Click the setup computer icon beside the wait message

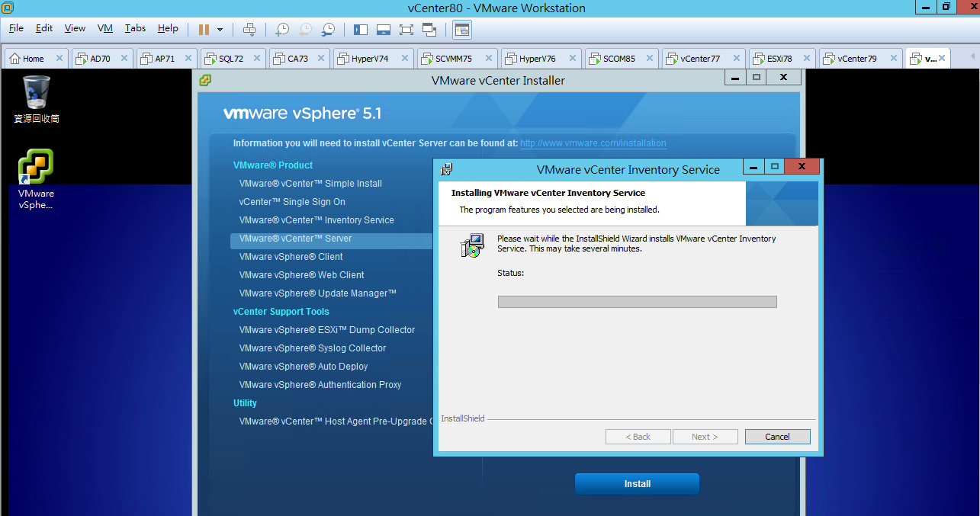[472, 245]
